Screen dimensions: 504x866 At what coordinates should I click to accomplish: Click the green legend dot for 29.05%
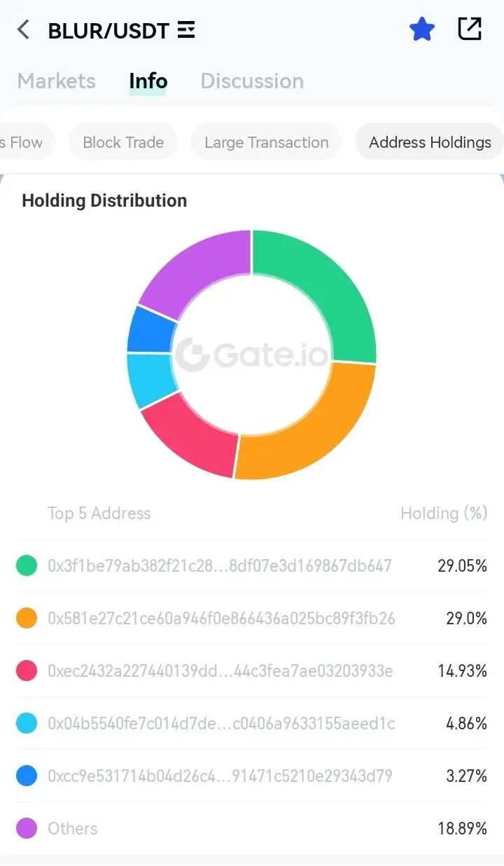(x=27, y=565)
